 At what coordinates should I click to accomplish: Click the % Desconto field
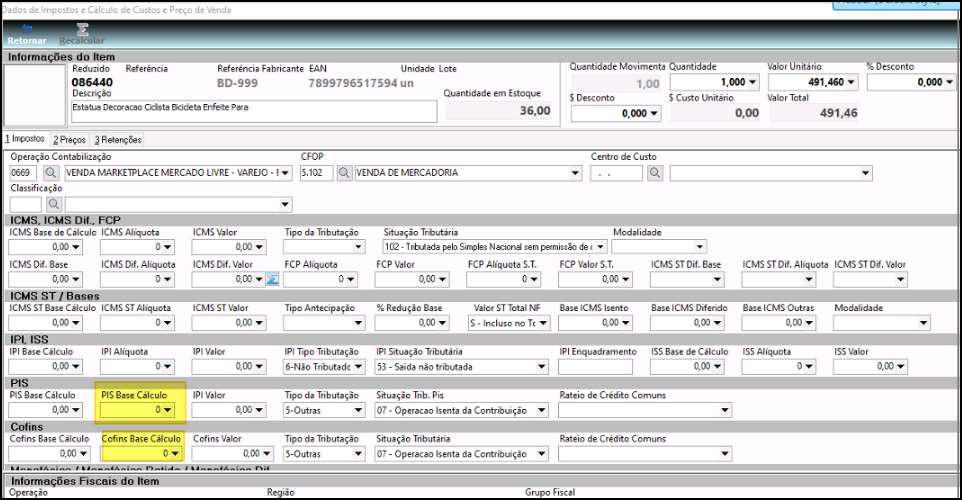(912, 82)
